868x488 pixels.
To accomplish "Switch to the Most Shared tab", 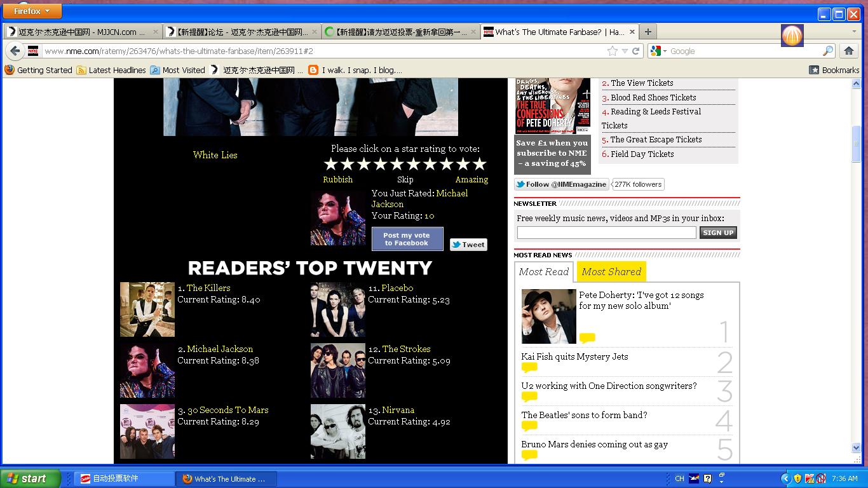I will 611,272.
